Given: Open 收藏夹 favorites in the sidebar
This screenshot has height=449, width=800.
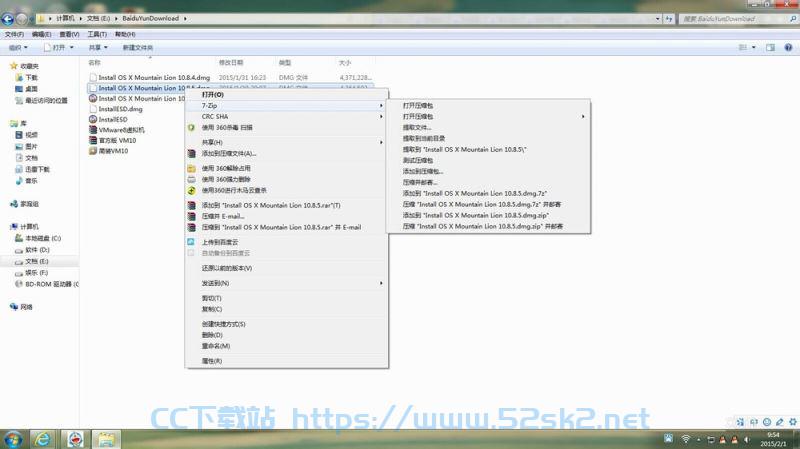Looking at the screenshot, I should click(24, 66).
